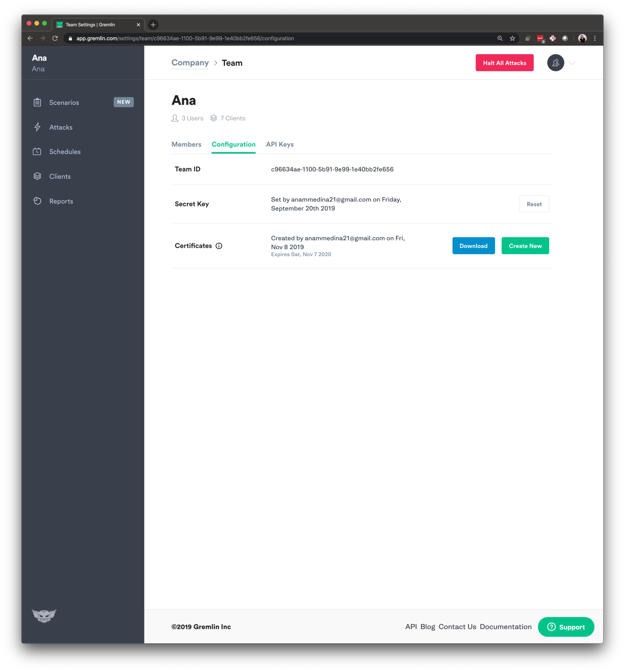Click the Halt All Attacks button
The height and width of the screenshot is (672, 625).
pyautogui.click(x=504, y=63)
